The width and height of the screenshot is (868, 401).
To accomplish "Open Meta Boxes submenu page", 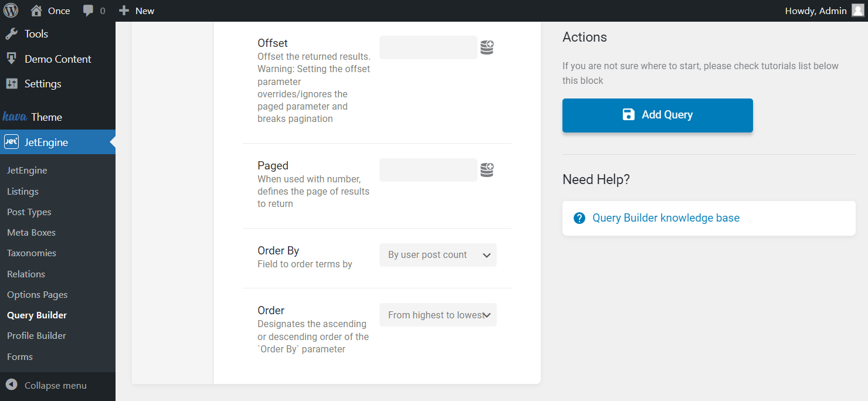I will tap(31, 233).
